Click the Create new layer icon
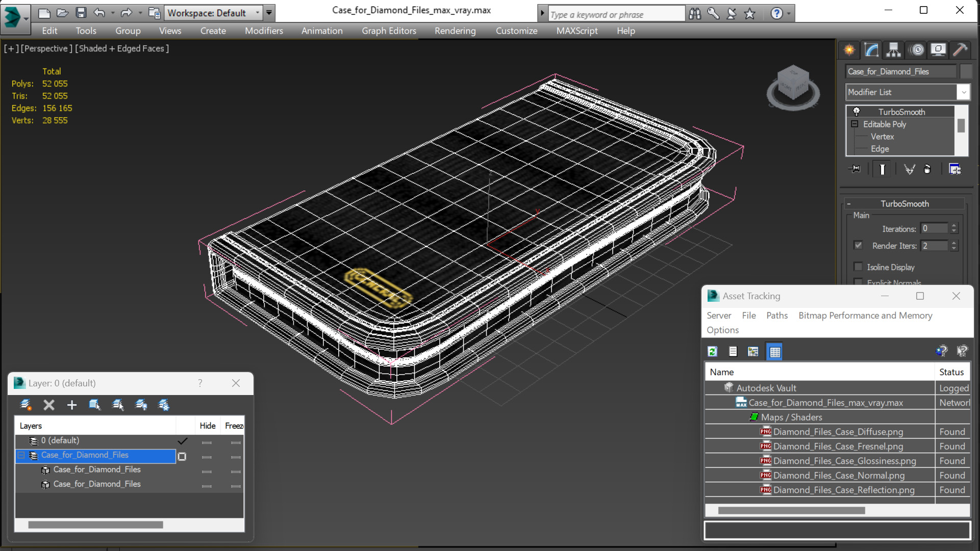The width and height of the screenshot is (980, 551). [x=26, y=405]
